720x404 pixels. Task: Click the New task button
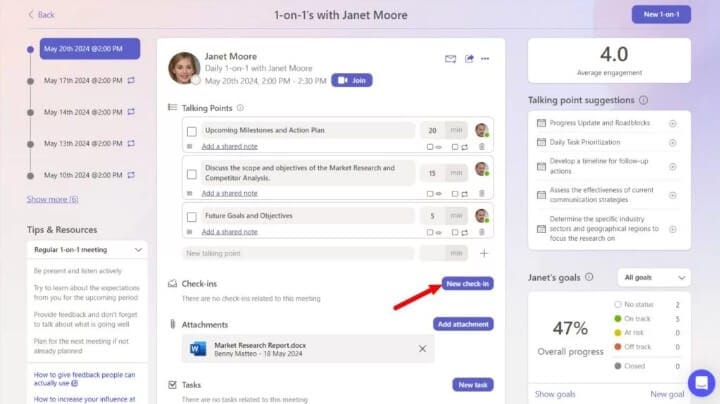(472, 385)
